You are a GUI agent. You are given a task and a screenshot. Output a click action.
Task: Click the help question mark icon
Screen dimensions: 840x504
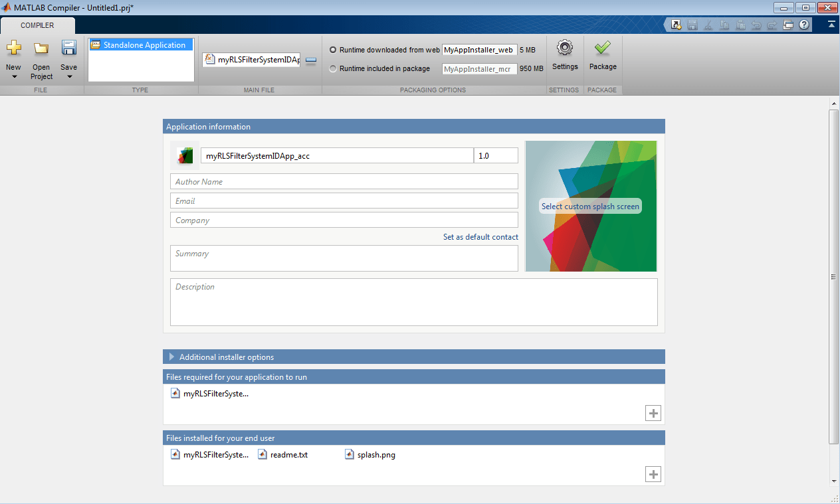[804, 25]
